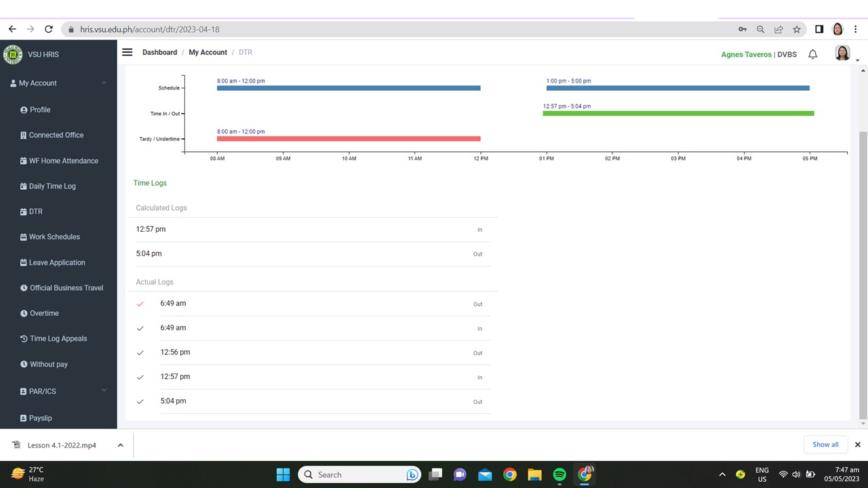The image size is (868, 488).
Task: Open the user profile avatar in header
Action: click(842, 54)
